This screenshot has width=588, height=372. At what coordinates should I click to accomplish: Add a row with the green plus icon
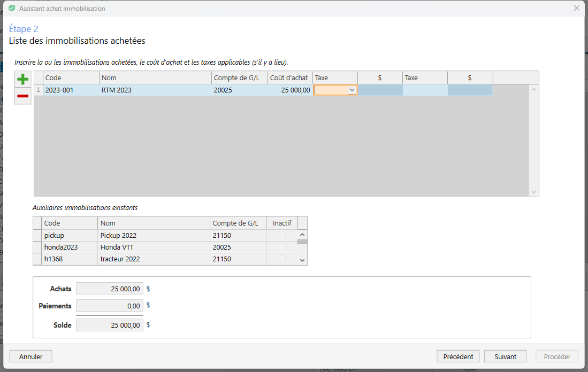(x=23, y=79)
